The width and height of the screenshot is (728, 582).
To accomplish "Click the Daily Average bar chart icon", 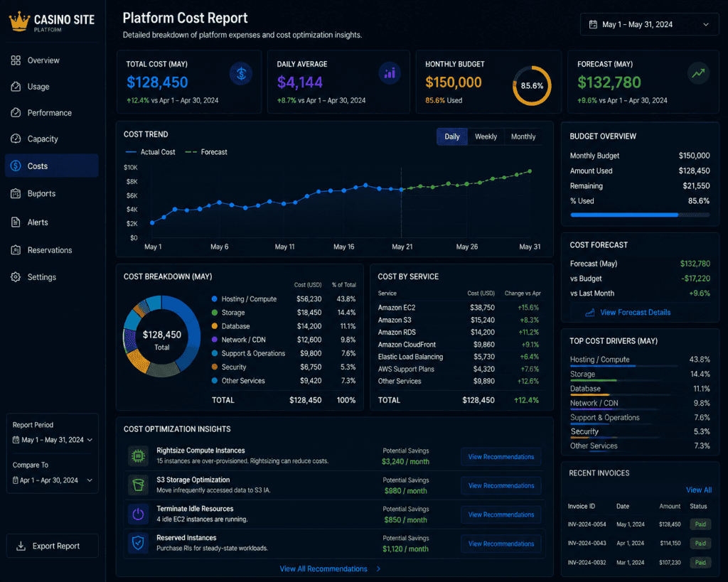I will pos(390,73).
